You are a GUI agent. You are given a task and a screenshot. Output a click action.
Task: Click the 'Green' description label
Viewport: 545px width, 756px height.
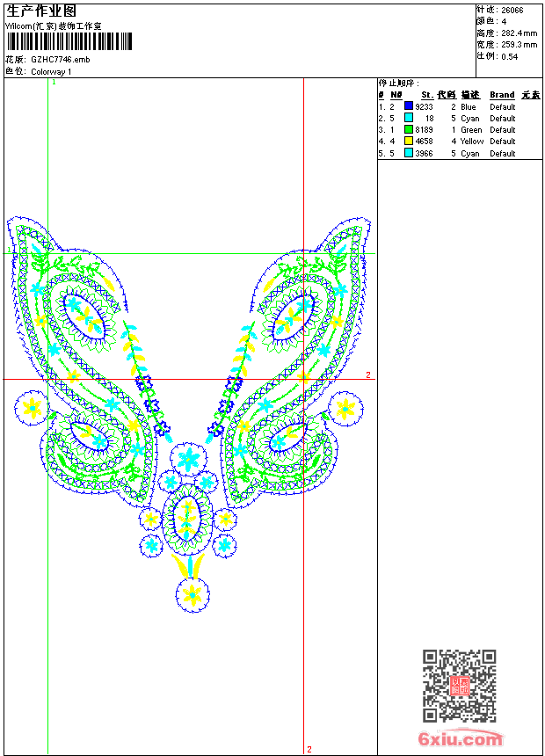(471, 130)
